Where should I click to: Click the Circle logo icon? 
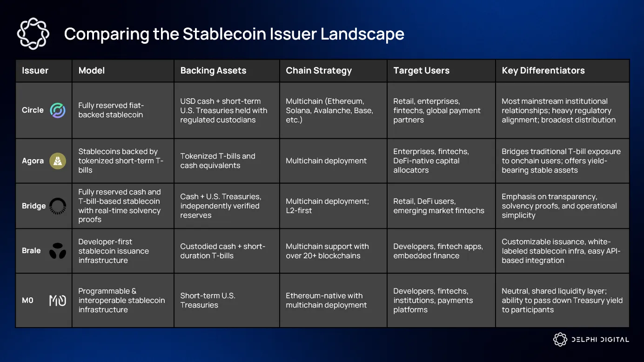pos(58,111)
